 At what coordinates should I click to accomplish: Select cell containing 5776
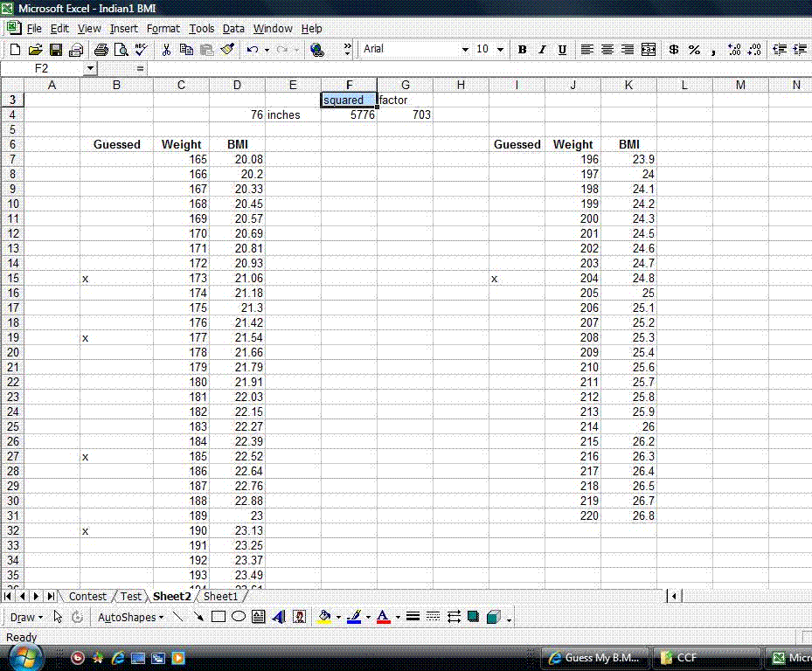tap(349, 114)
